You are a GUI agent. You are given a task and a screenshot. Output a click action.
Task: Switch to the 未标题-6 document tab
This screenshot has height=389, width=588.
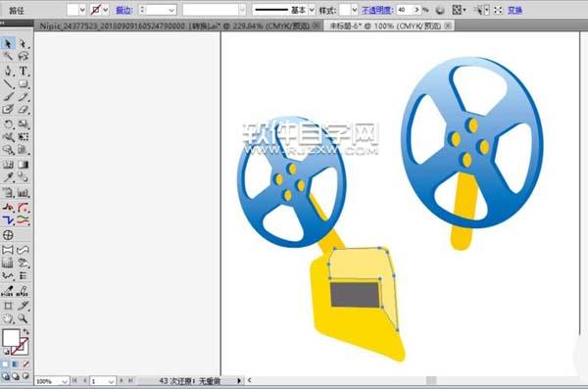point(385,25)
